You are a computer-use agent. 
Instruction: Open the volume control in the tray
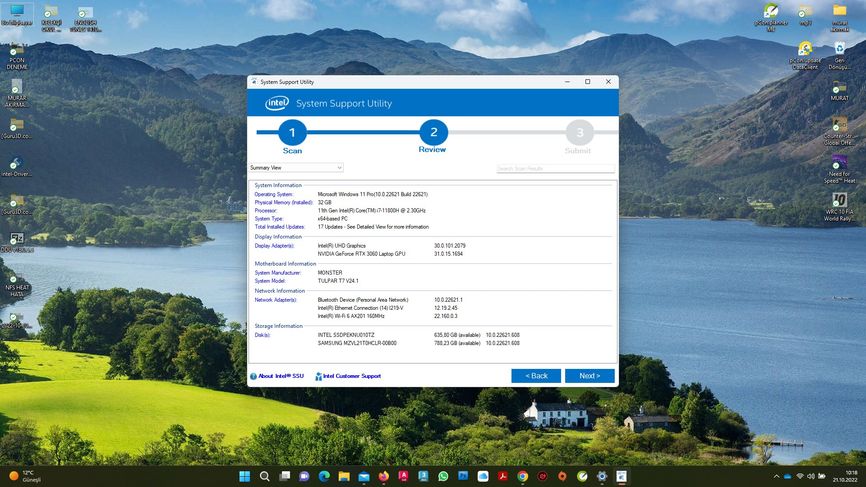[811, 476]
